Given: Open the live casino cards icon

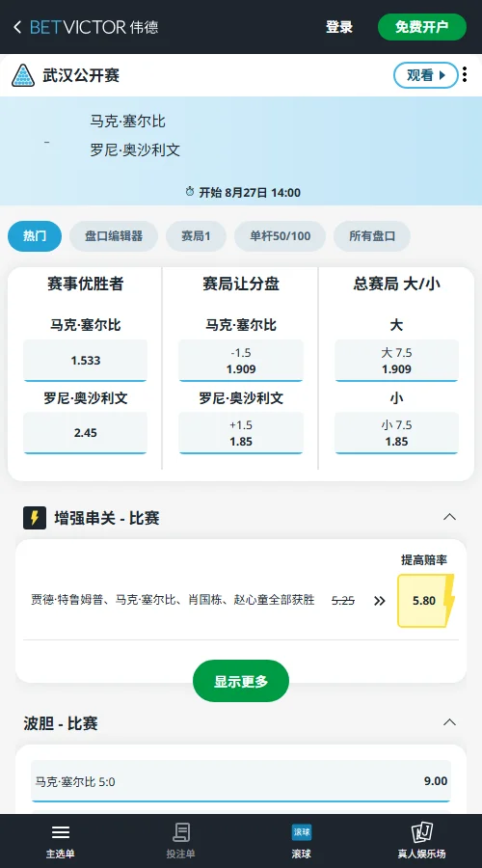Looking at the screenshot, I should [x=421, y=832].
